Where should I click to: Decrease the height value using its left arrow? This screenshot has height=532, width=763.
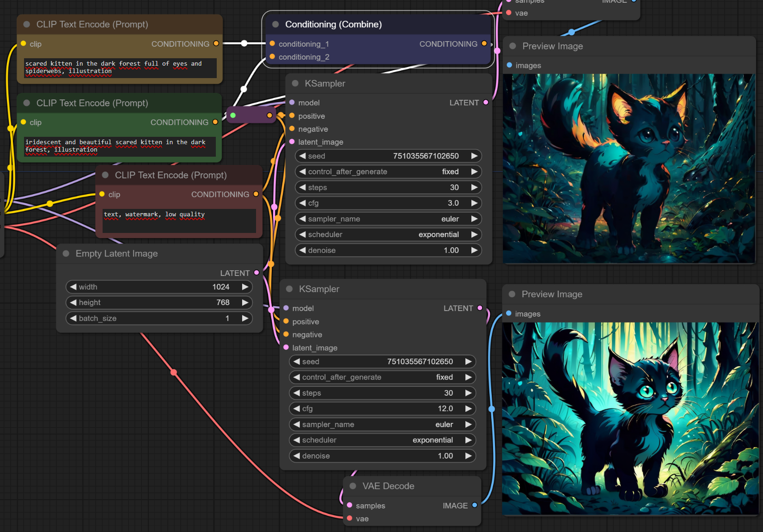73,303
